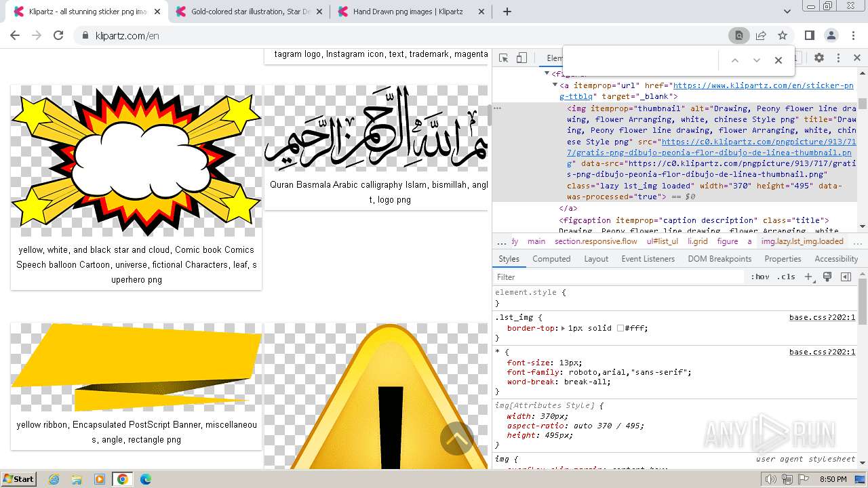
Task: Go to previous find result
Action: click(x=734, y=60)
